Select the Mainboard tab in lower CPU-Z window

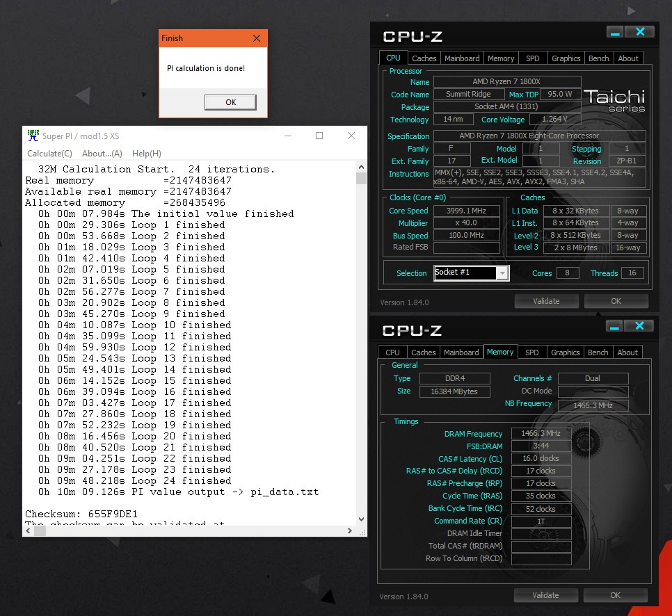click(461, 352)
